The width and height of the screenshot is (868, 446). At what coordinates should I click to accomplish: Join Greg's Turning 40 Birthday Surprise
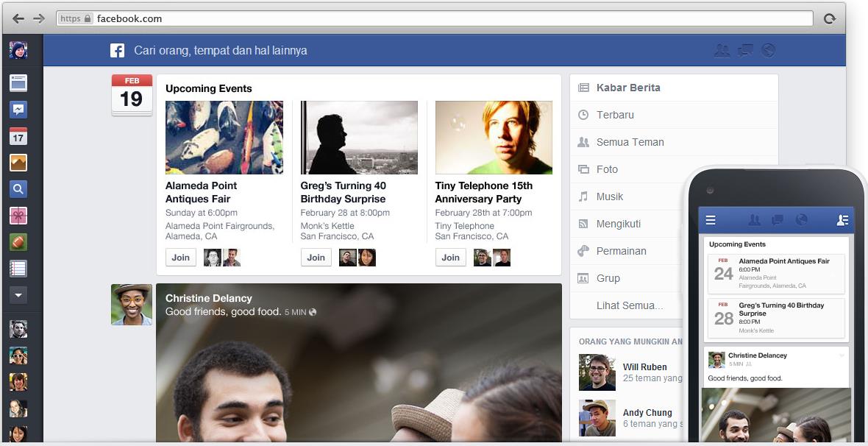coord(316,258)
